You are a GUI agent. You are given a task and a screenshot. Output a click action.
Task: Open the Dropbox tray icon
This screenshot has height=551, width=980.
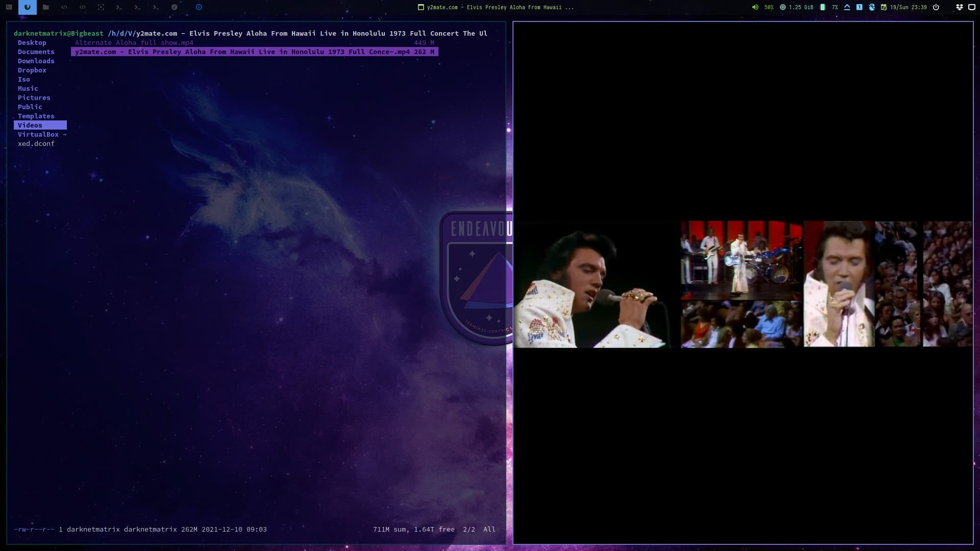click(x=959, y=7)
